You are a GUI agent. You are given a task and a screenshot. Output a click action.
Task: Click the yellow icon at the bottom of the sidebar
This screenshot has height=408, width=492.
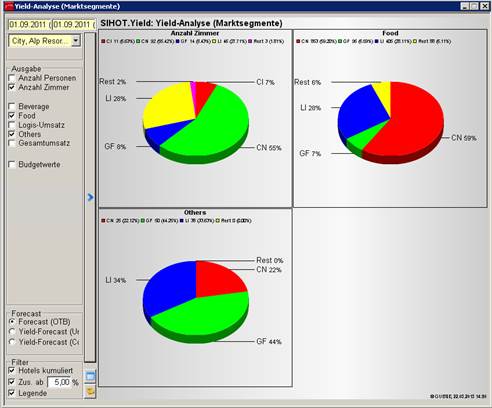coord(90,391)
